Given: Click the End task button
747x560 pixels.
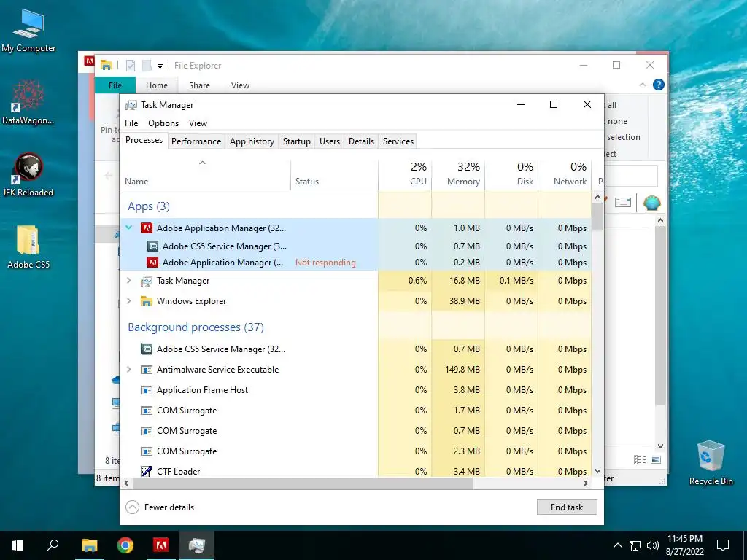Looking at the screenshot, I should pos(567,507).
